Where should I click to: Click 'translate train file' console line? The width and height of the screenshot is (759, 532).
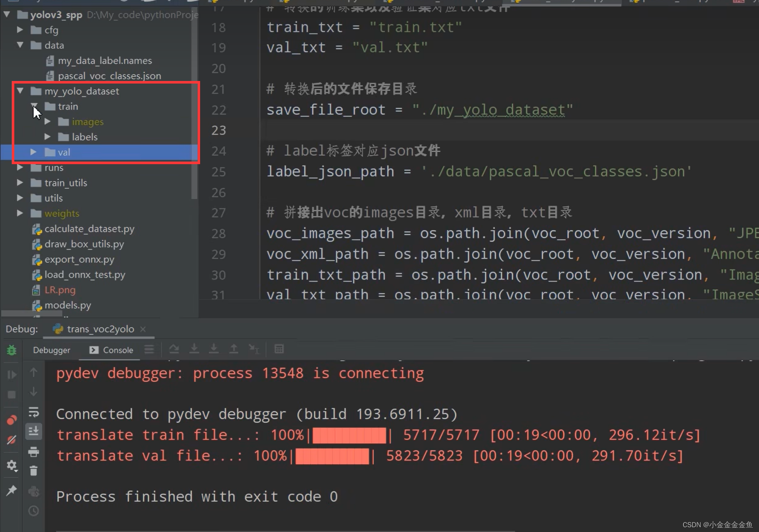(378, 435)
